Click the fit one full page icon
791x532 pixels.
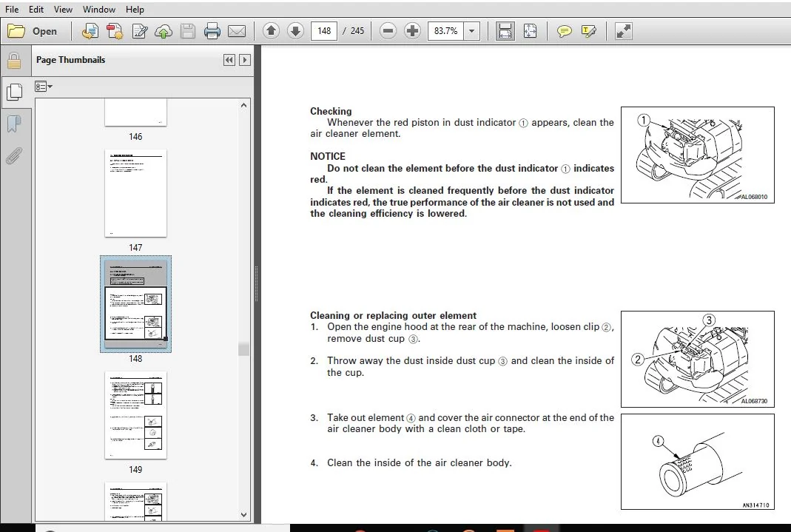[x=531, y=31]
